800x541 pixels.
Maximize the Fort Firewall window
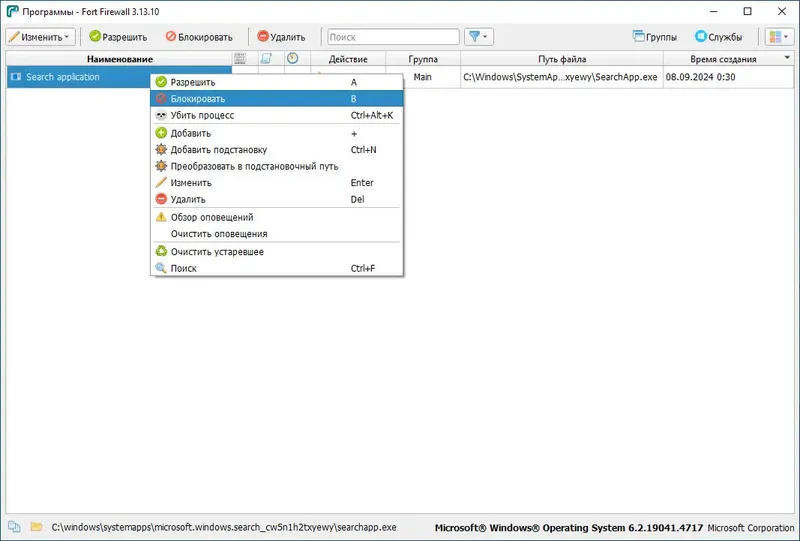(x=747, y=11)
